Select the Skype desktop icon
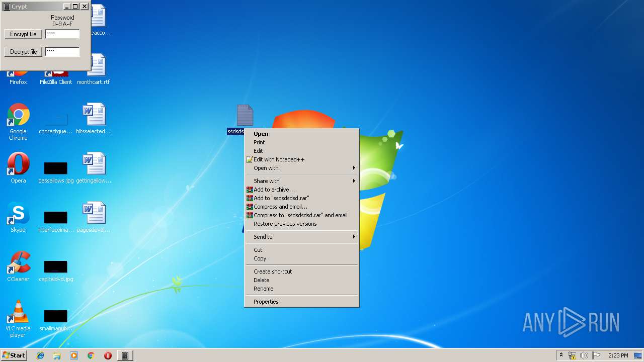644x362 pixels. 18,217
